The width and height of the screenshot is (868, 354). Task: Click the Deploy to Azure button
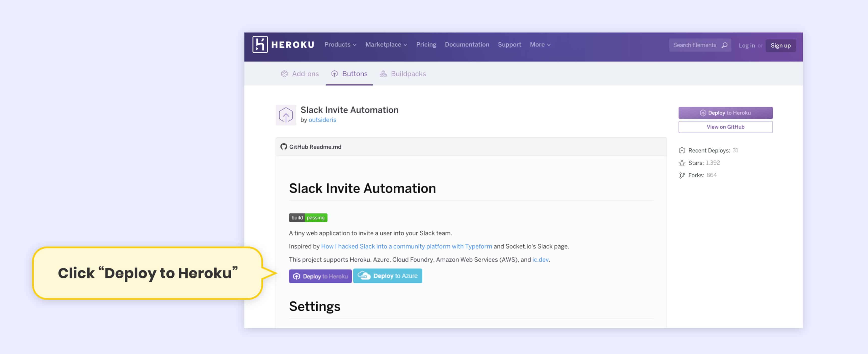tap(388, 276)
